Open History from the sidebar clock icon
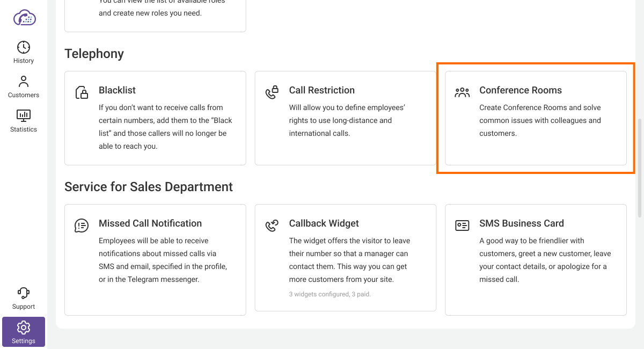Image resolution: width=644 pixels, height=349 pixels. [24, 47]
